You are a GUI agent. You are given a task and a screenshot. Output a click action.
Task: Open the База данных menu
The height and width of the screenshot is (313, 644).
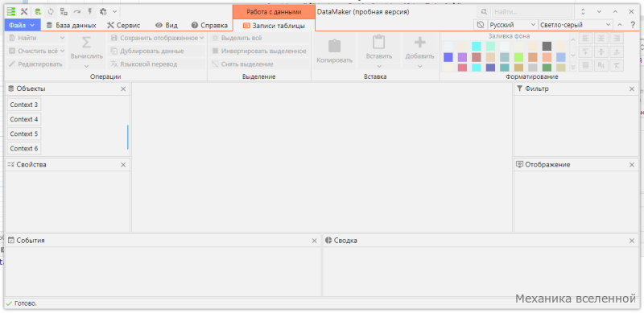click(71, 25)
